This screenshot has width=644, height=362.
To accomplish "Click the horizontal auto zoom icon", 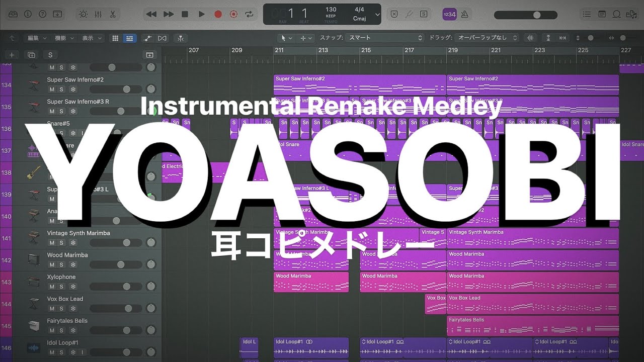I will click(562, 38).
